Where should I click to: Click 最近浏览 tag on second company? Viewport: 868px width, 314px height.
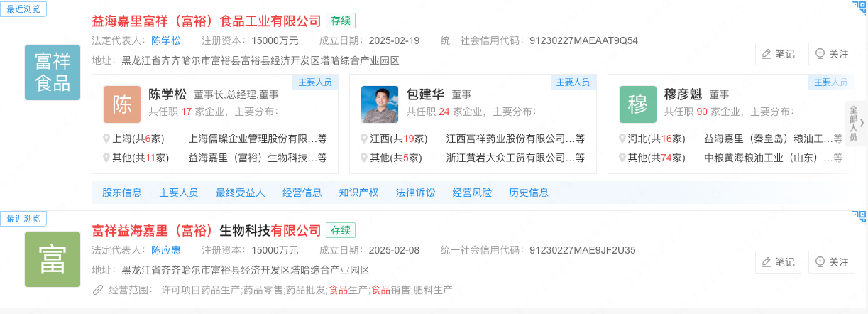[x=23, y=218]
